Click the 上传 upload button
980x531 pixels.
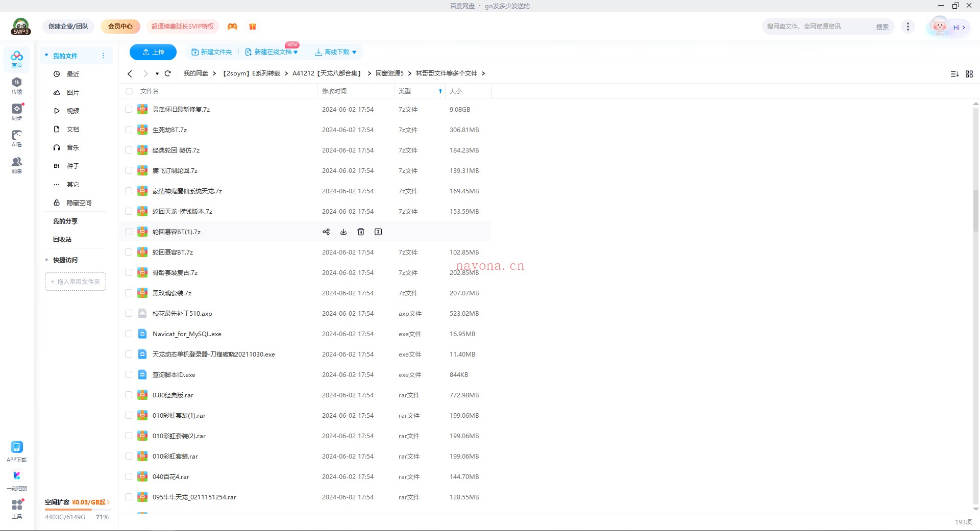pyautogui.click(x=153, y=52)
